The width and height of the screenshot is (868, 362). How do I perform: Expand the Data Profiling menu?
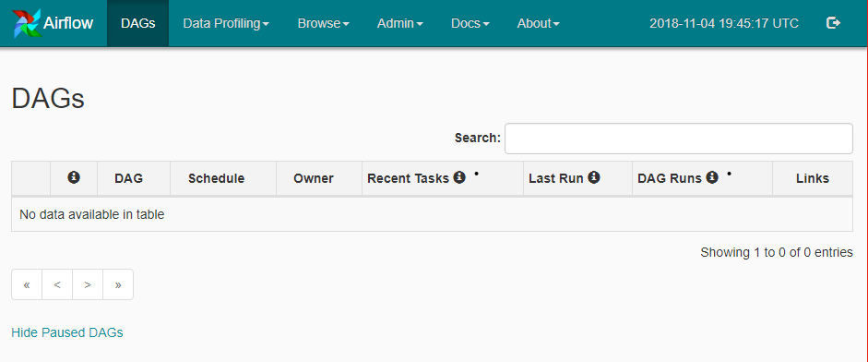coord(226,23)
